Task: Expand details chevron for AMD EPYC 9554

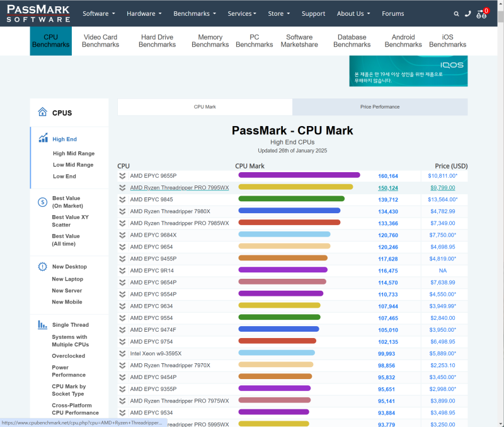Action: (122, 318)
